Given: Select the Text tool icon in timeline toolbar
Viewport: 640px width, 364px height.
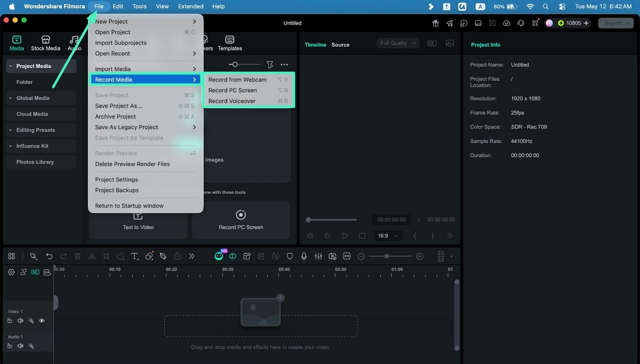Looking at the screenshot, I should pyautogui.click(x=135, y=256).
